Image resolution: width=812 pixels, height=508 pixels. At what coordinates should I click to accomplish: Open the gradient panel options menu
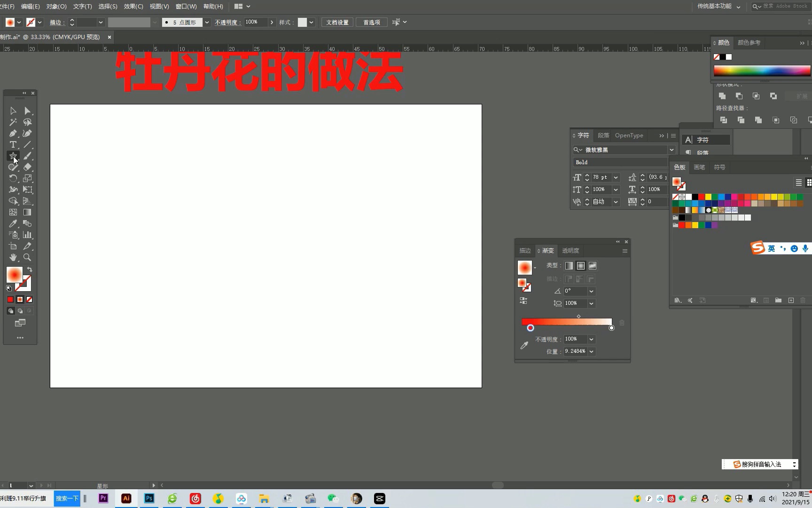tap(625, 251)
